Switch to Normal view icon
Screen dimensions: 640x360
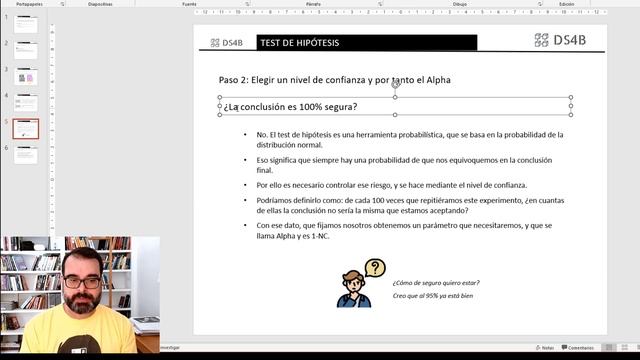coord(609,348)
